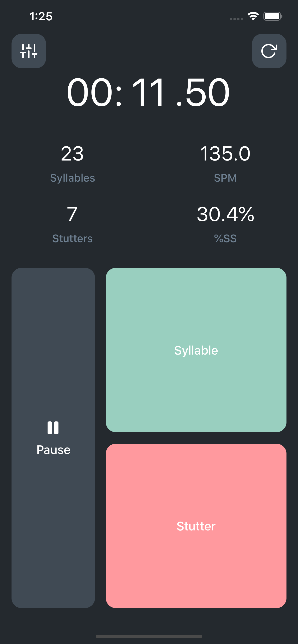Tap the stutter count of 7
This screenshot has height=644, width=298.
72,214
